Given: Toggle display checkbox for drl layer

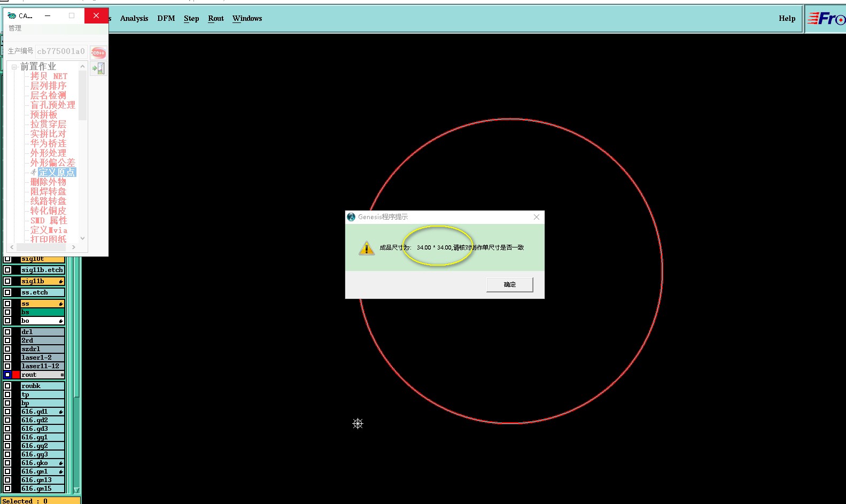Looking at the screenshot, I should coord(7,332).
